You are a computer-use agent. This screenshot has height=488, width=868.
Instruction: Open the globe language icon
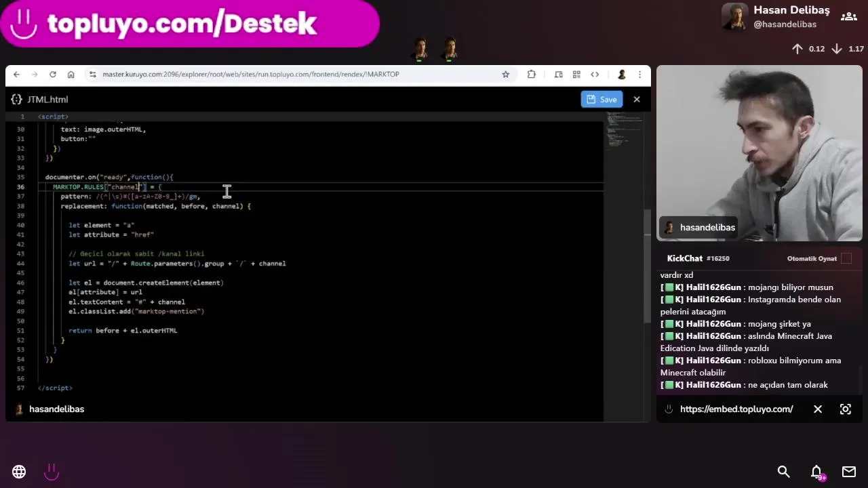19,472
